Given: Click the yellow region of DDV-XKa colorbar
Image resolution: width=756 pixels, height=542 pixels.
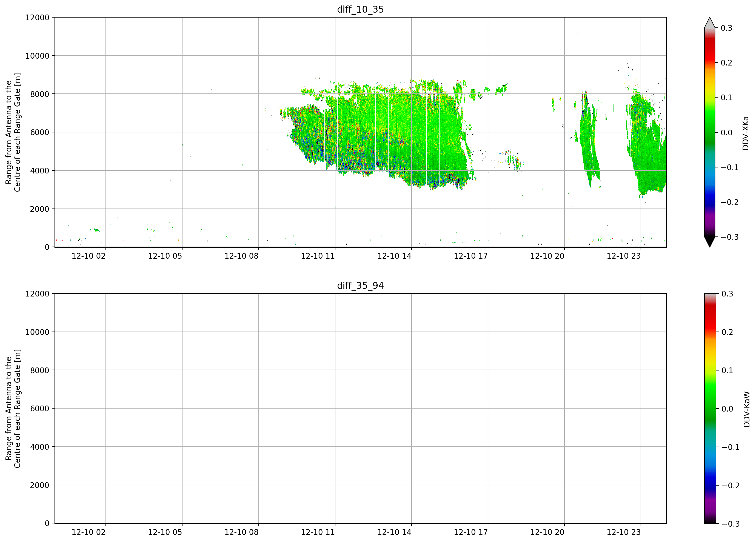Looking at the screenshot, I should (x=710, y=87).
